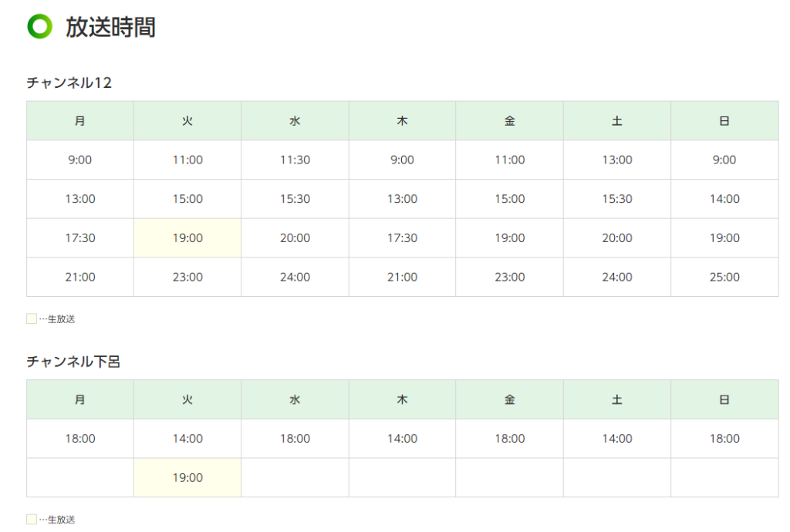Click the 水 column header in チャンネル12 table

(x=295, y=121)
